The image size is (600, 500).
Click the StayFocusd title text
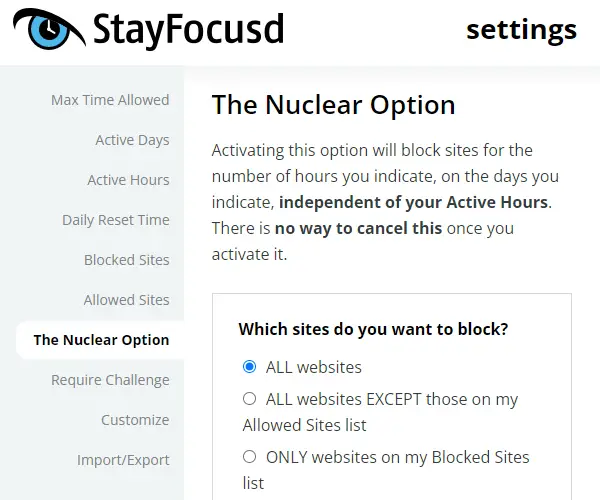(x=188, y=30)
